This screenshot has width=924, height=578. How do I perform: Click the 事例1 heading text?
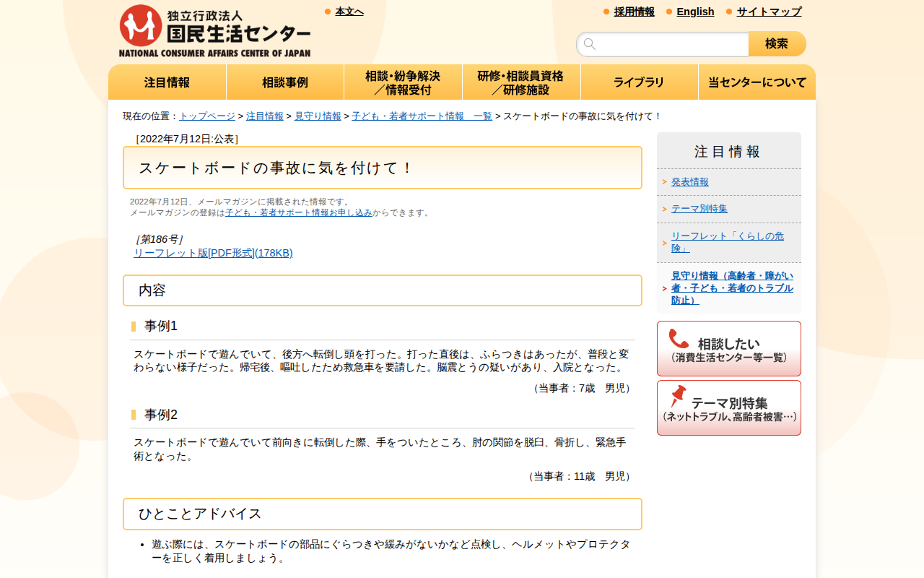(x=161, y=326)
